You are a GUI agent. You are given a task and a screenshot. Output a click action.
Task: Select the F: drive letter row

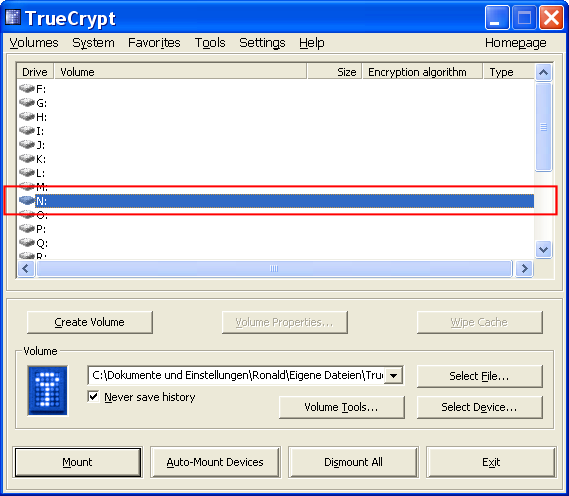(276, 89)
